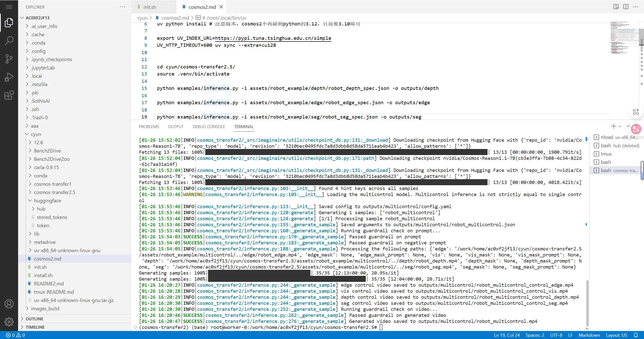Viewport: 644px width, 339px height.
Task: Open the new terminal launch profile dropdown
Action: [620, 126]
